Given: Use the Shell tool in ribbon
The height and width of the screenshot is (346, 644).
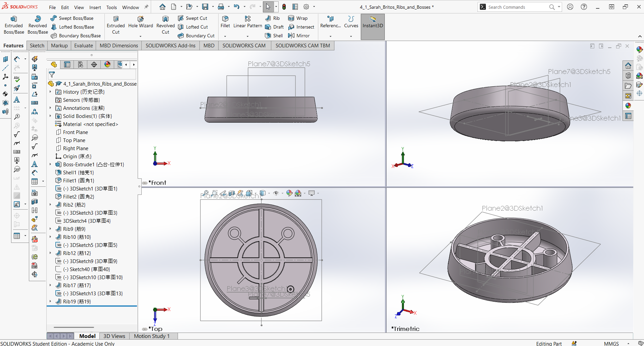Looking at the screenshot, I should tap(274, 36).
